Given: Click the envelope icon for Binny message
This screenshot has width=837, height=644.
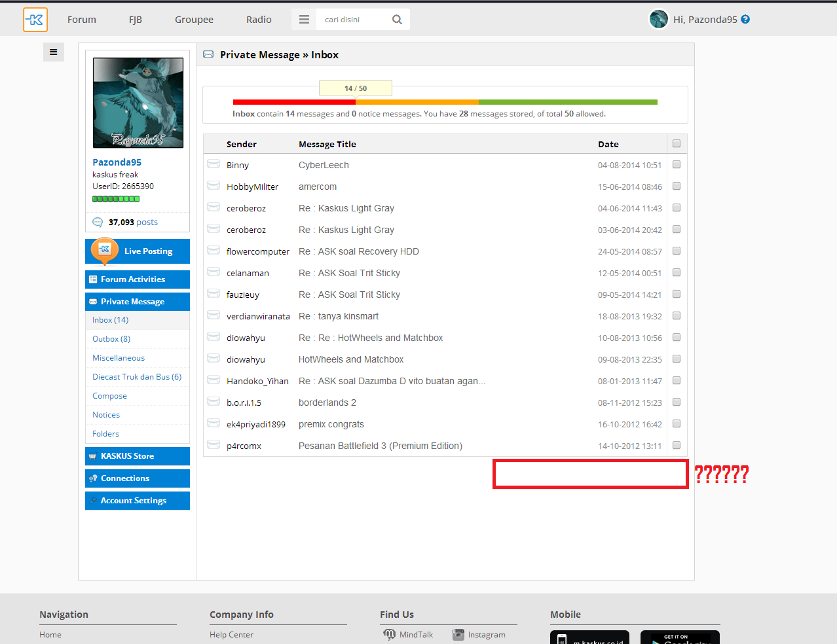Looking at the screenshot, I should click(214, 164).
